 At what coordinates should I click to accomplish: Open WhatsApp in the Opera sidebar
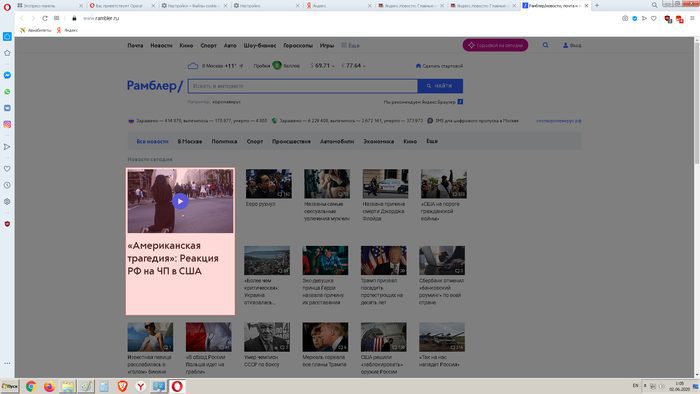[x=7, y=91]
